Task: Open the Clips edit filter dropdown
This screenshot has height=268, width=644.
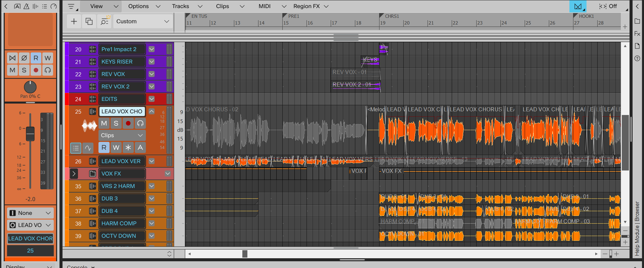Action: point(122,136)
